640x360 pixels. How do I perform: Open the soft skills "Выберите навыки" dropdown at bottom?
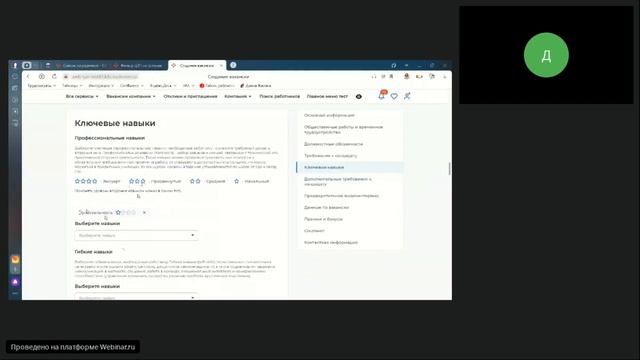pos(136,297)
